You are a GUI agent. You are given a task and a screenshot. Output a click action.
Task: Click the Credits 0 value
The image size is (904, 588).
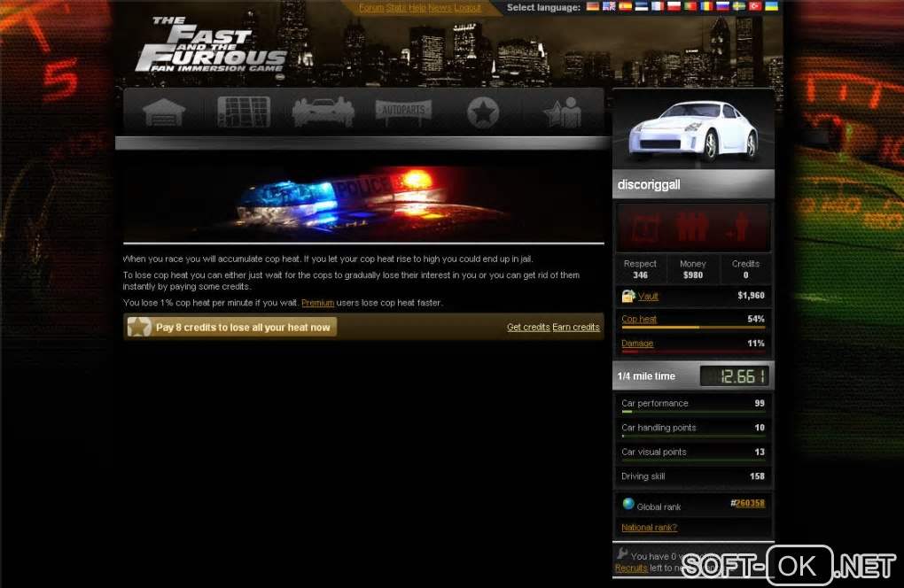point(745,275)
